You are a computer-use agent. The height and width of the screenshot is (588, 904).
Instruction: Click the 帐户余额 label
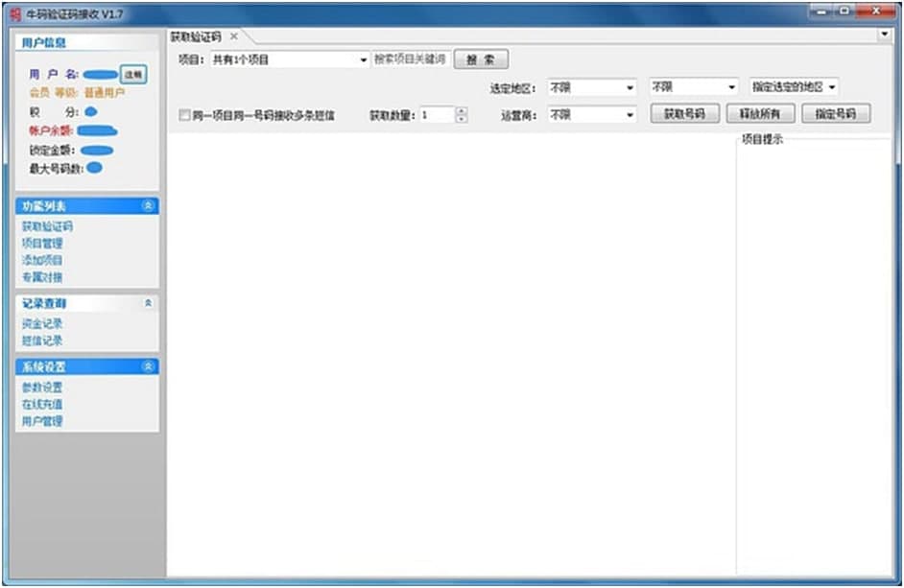tap(51, 130)
